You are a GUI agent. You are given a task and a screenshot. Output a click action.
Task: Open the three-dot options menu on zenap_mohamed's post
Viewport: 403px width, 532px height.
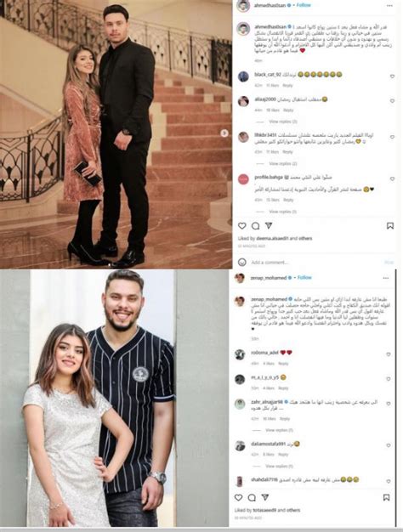click(386, 278)
